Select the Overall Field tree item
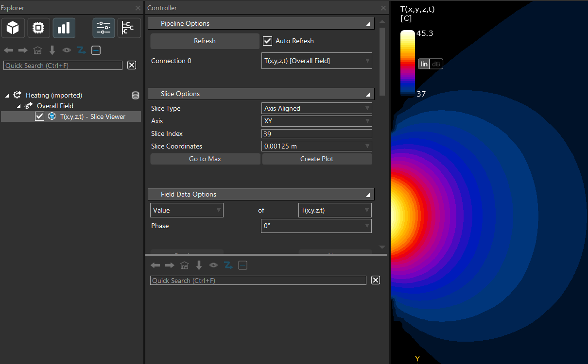Viewport: 588px width, 364px height. point(55,106)
